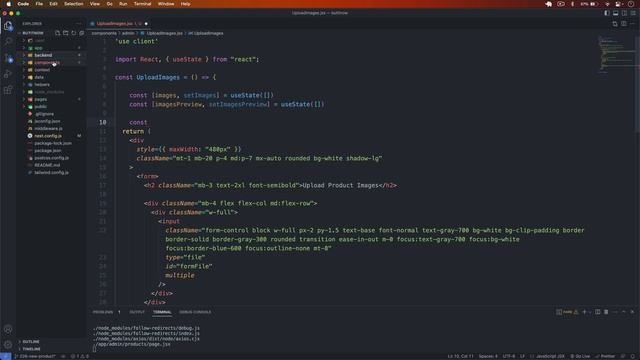Viewport: 640px width, 360px height.
Task: Open the Manage gear icon
Action: click(8, 344)
